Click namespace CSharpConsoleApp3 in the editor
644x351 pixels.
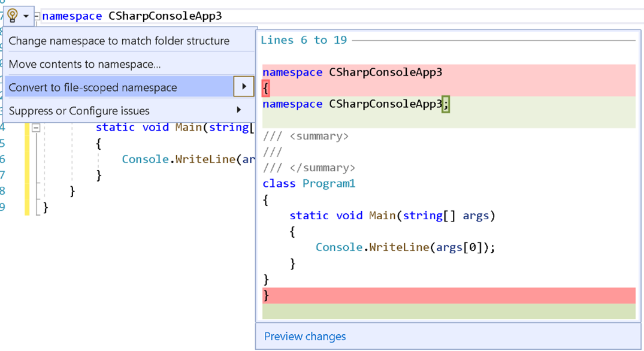tap(132, 16)
